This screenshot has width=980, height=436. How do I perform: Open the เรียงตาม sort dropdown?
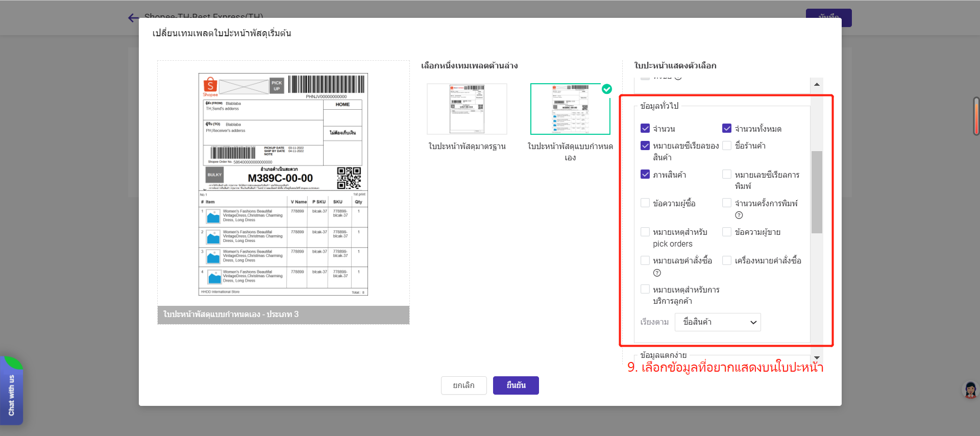(717, 322)
